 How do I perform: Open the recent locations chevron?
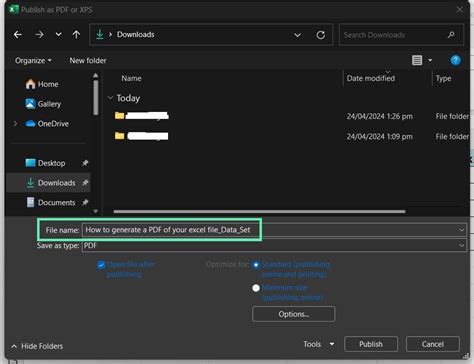[x=58, y=35]
